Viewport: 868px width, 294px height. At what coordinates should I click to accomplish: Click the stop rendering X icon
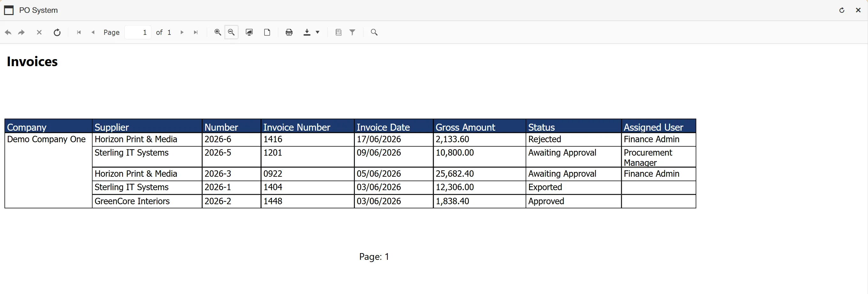tap(39, 32)
